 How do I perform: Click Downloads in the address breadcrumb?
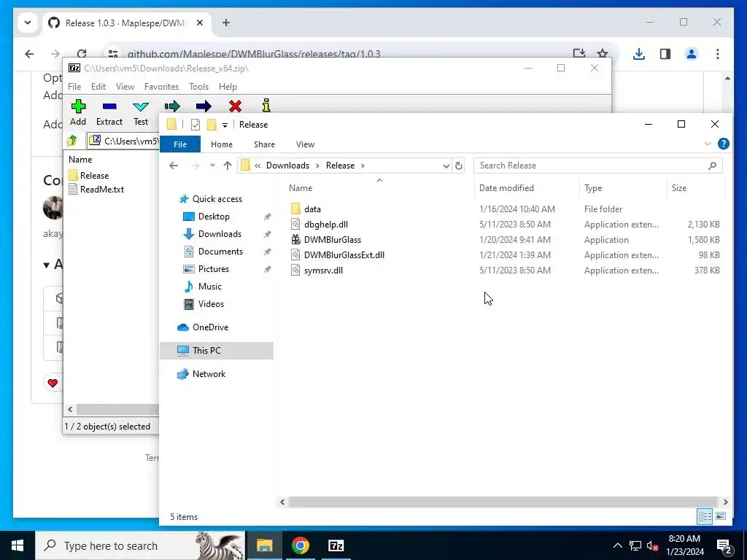[x=287, y=166]
